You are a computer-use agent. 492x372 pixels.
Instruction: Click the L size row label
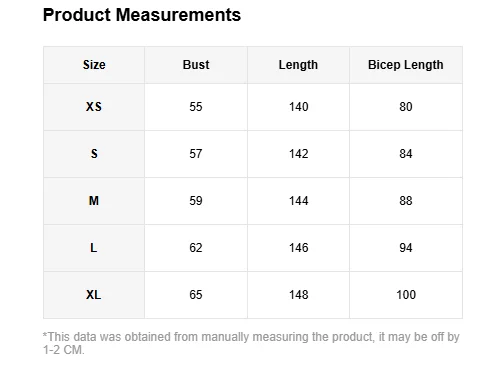pyautogui.click(x=94, y=248)
